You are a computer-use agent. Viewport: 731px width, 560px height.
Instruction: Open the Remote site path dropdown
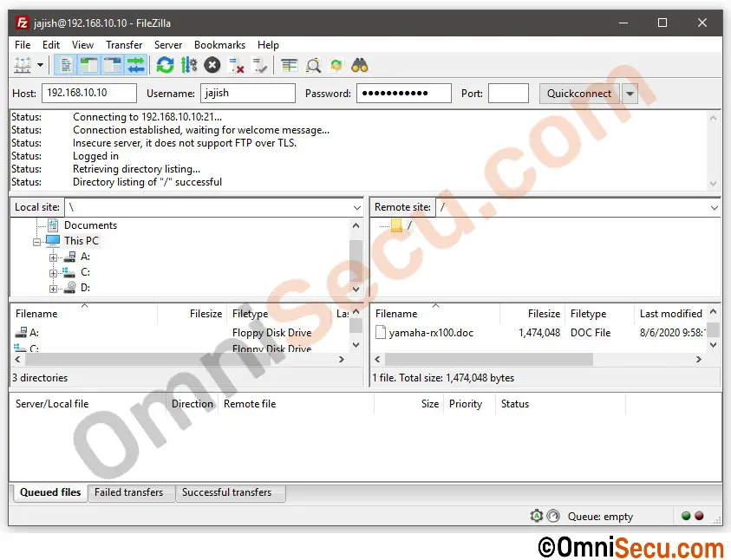tap(715, 208)
